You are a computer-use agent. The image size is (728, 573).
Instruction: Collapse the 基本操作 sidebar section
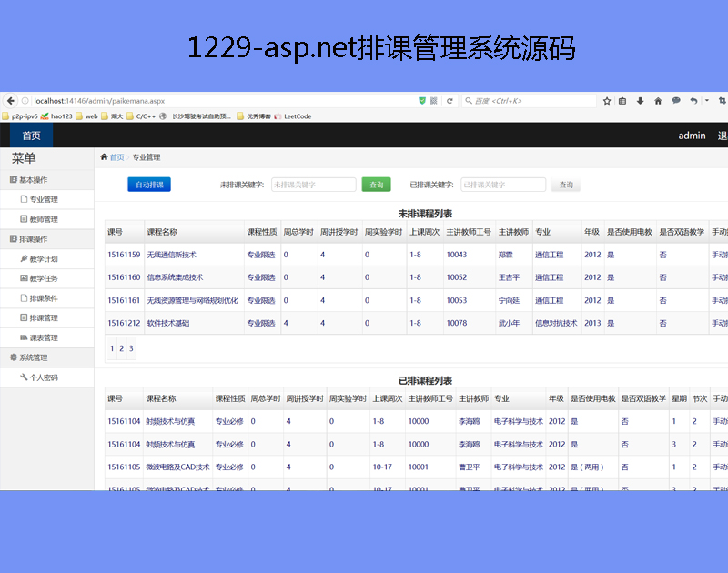point(34,179)
